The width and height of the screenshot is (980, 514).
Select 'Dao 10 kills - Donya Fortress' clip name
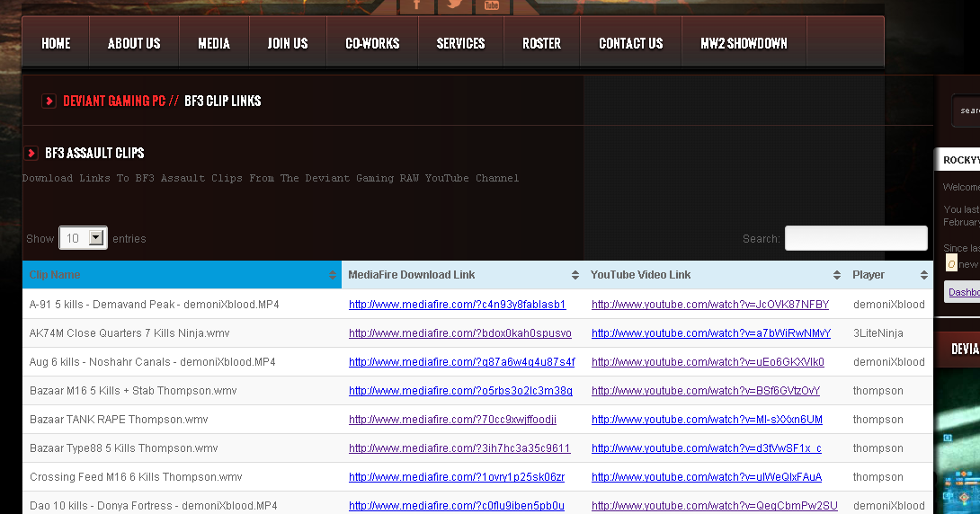pos(153,505)
